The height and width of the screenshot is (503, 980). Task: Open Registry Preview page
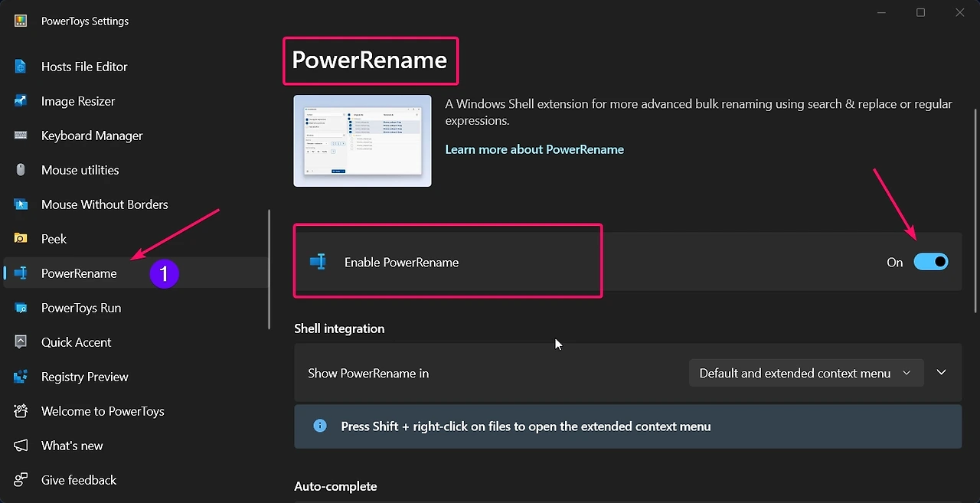[x=135, y=377]
